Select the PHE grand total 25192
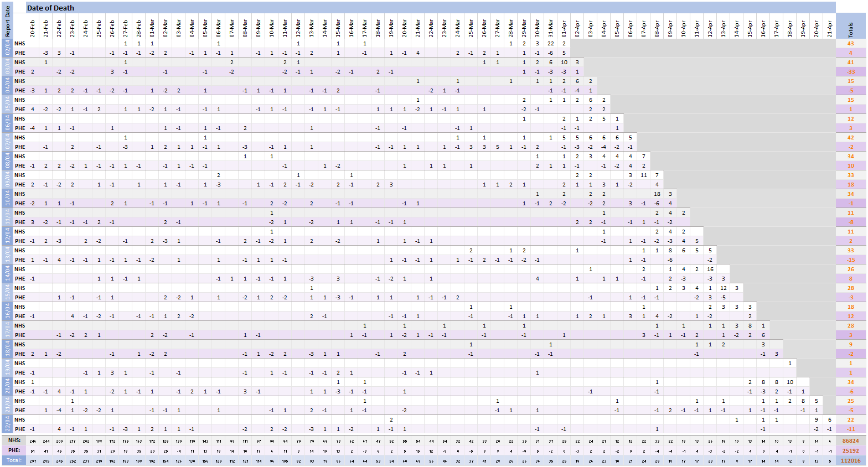868x467 pixels. click(851, 450)
